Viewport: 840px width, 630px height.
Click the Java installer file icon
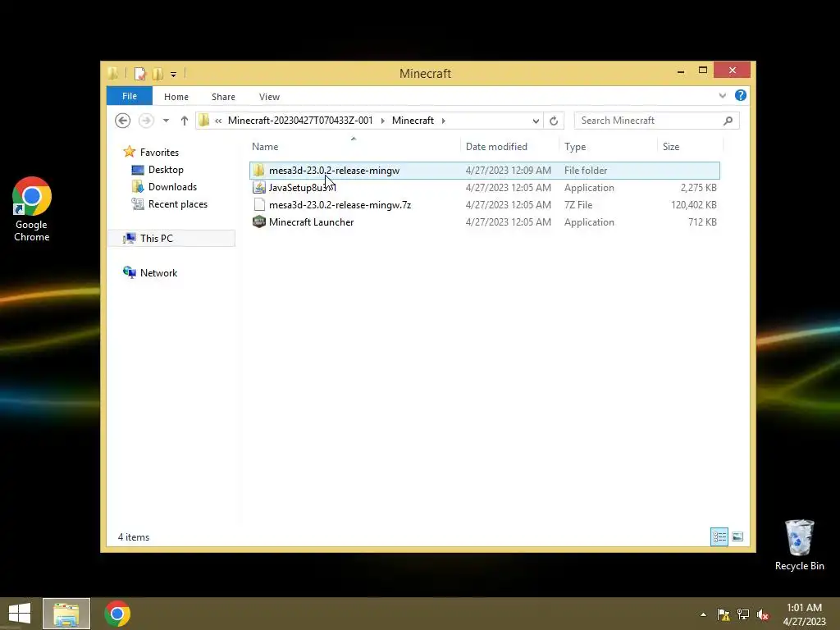click(x=259, y=187)
